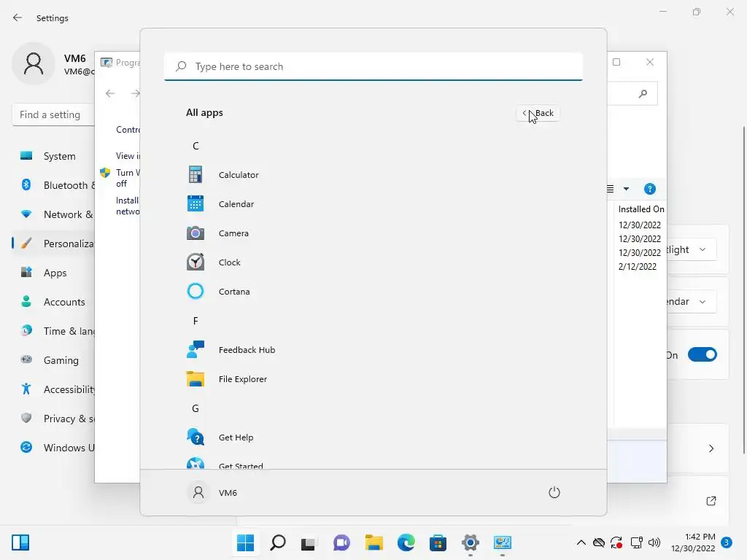
Task: Open File Explorer on the taskbar
Action: pyautogui.click(x=374, y=542)
